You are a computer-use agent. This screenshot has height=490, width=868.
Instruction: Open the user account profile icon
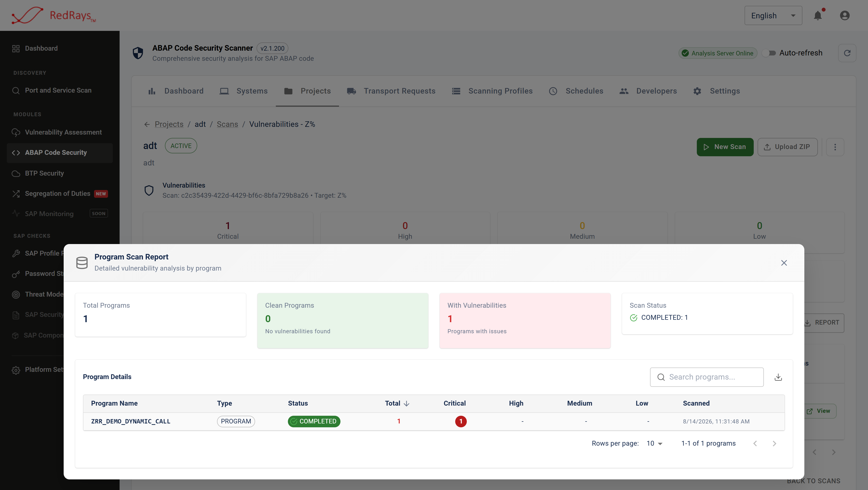click(x=844, y=15)
